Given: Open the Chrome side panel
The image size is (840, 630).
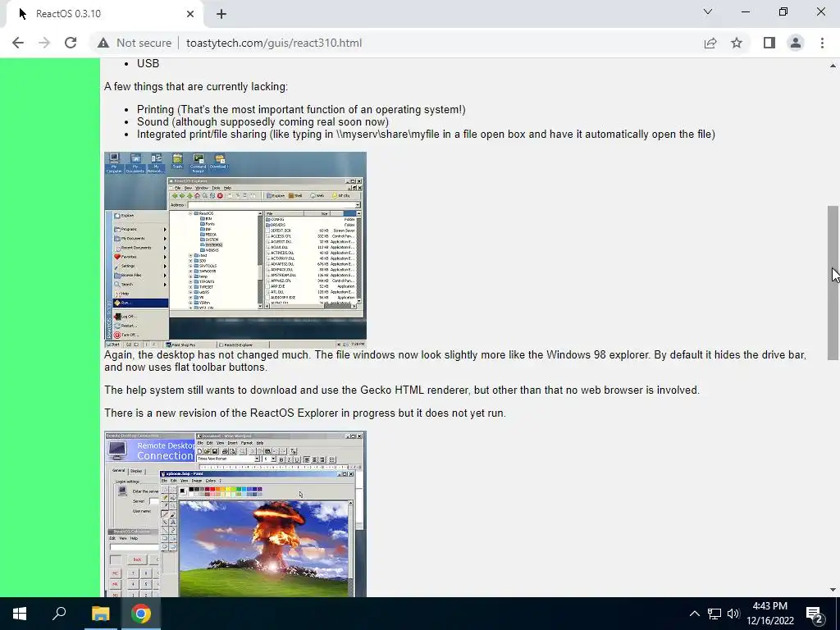Looking at the screenshot, I should pos(769,43).
